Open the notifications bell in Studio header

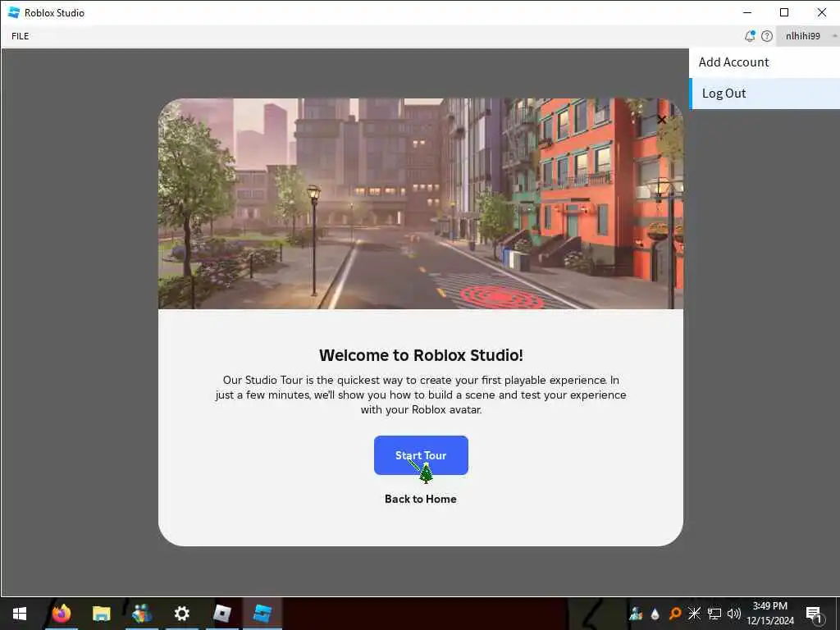tap(750, 36)
